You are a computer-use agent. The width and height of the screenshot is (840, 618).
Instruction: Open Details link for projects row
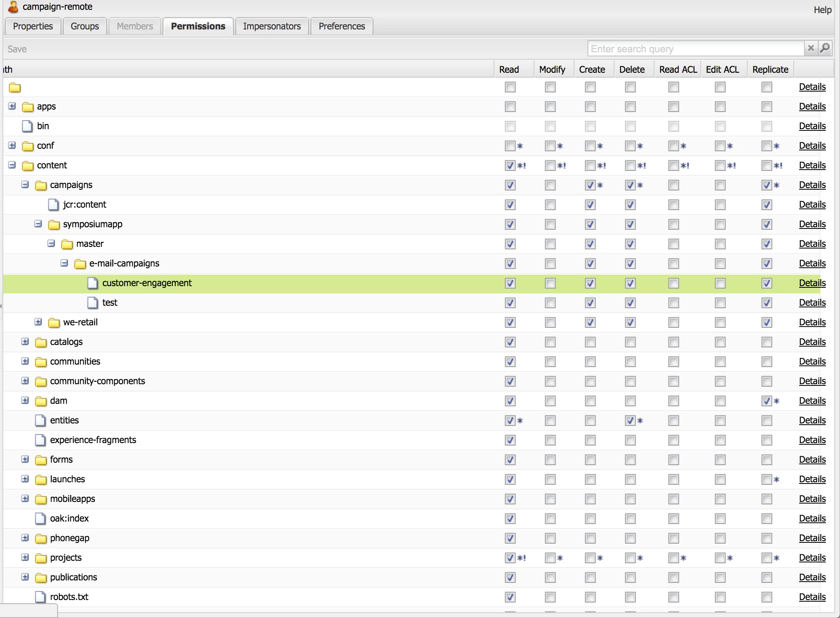pyautogui.click(x=812, y=558)
